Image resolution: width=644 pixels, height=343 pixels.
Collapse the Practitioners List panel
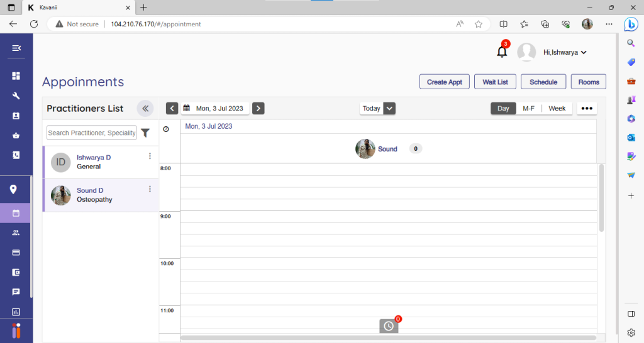pyautogui.click(x=145, y=109)
